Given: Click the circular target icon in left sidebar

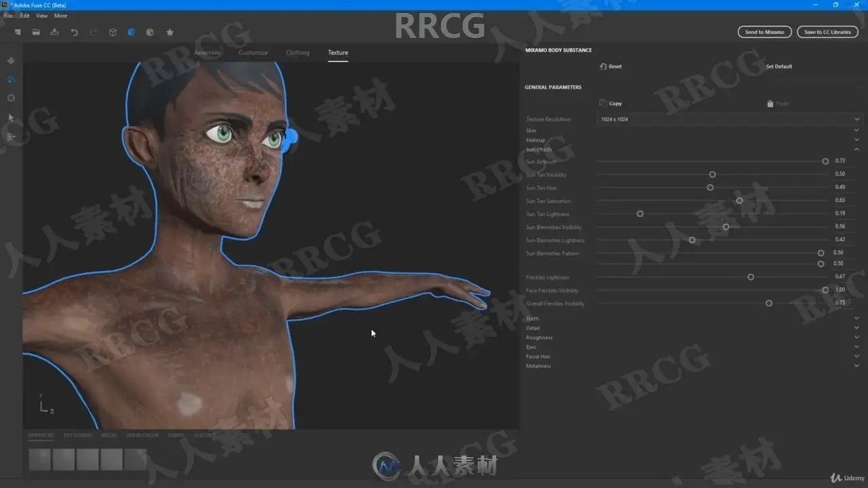Looking at the screenshot, I should 11,98.
